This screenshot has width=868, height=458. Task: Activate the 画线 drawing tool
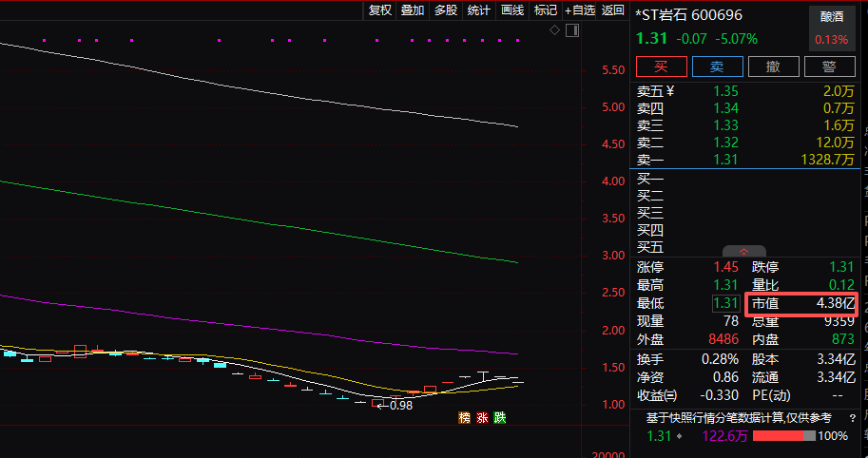pos(512,10)
